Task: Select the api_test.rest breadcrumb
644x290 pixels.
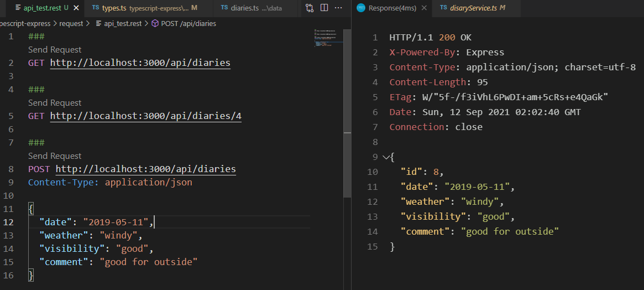Action: click(x=123, y=23)
